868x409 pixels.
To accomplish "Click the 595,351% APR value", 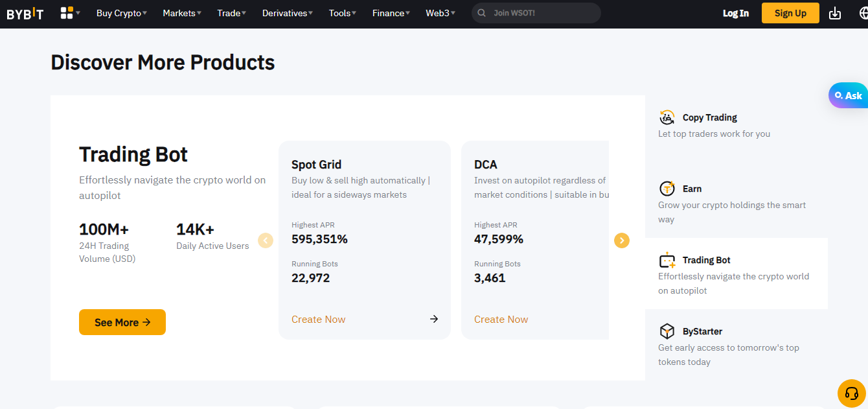I will pyautogui.click(x=319, y=239).
